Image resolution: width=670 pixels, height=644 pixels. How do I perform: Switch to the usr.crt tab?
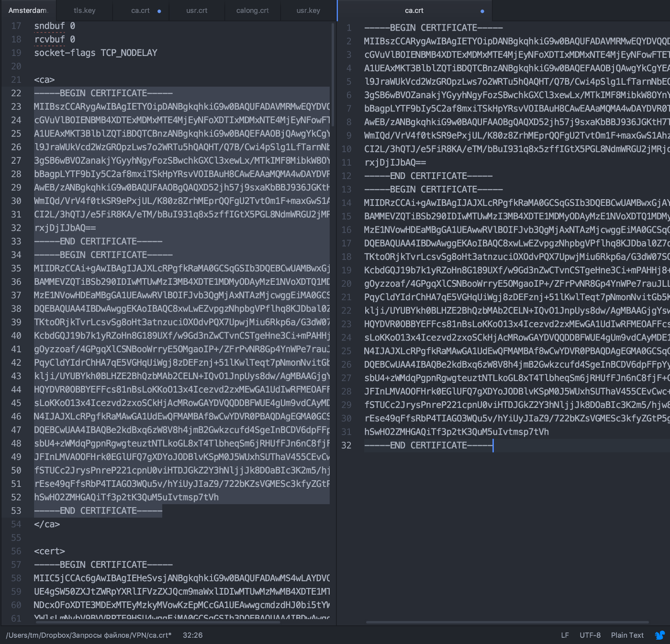[x=197, y=11]
